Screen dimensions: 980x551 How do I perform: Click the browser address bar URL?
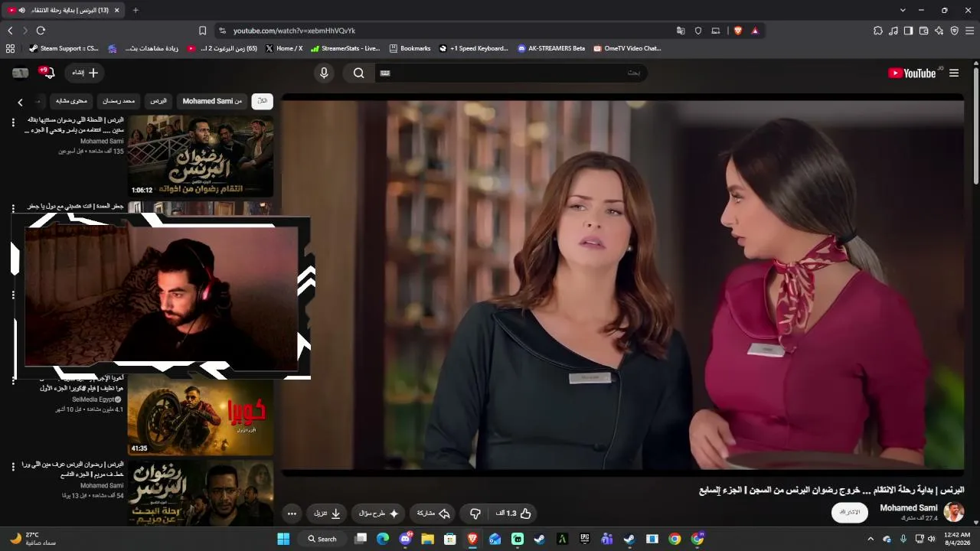(294, 31)
